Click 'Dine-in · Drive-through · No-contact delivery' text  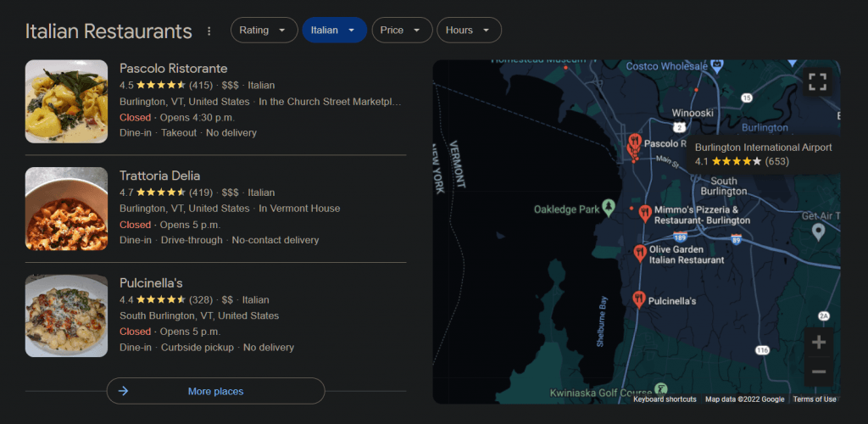pyautogui.click(x=220, y=240)
